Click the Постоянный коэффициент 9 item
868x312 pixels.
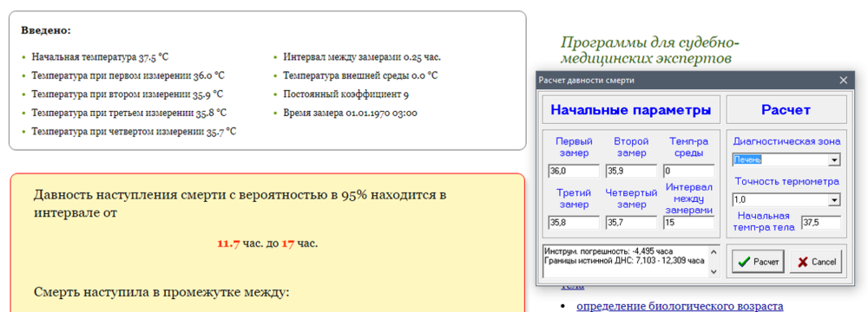tap(346, 94)
